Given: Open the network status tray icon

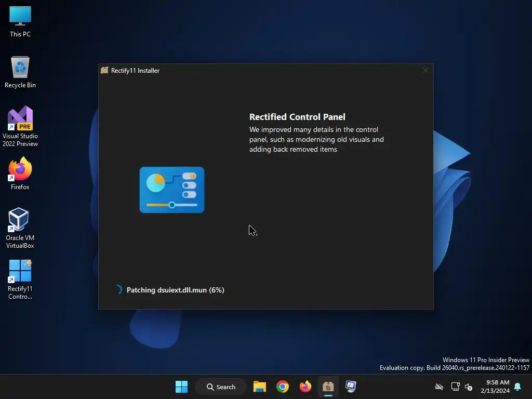Looking at the screenshot, I should [455, 387].
